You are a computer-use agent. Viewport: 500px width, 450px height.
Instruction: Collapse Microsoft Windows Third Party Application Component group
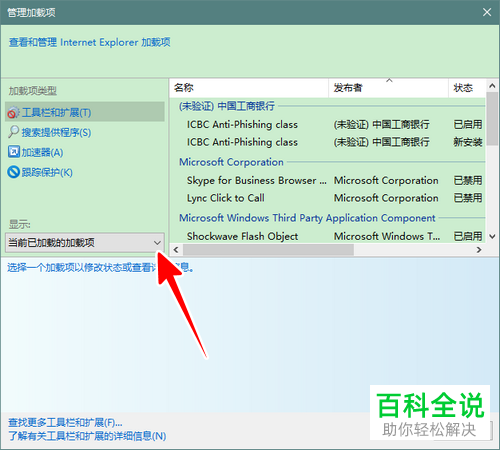click(x=307, y=218)
